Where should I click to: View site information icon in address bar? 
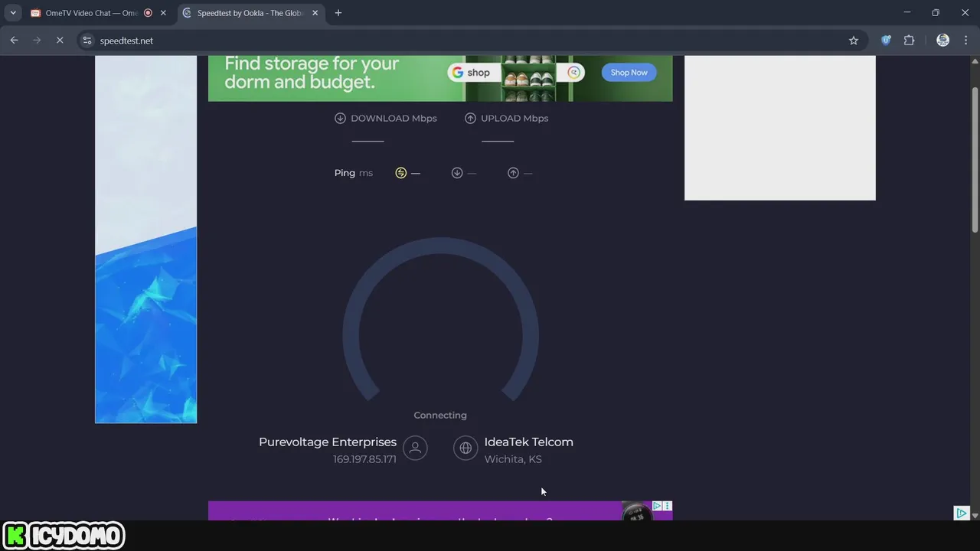87,41
